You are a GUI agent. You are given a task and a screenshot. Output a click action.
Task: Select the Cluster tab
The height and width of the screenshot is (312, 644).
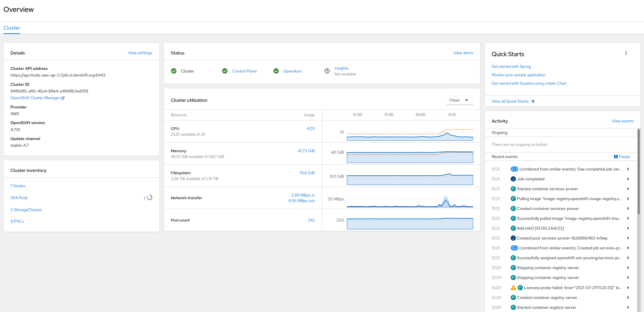click(x=12, y=28)
